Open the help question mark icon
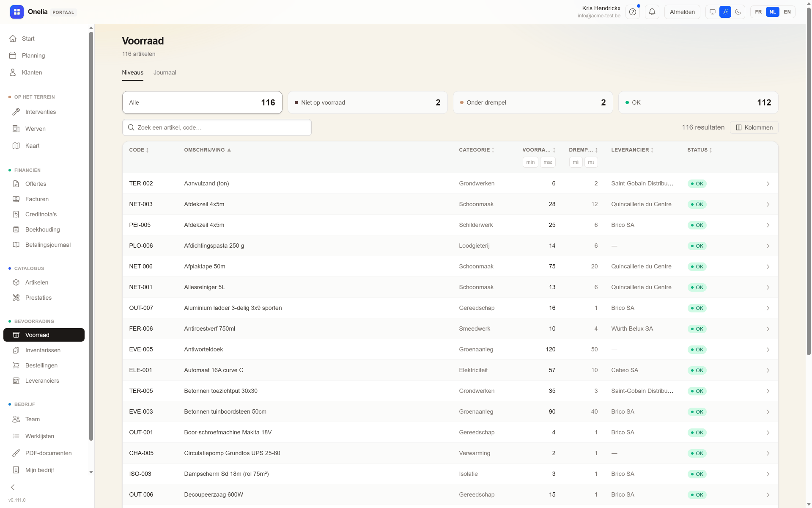 coord(633,12)
